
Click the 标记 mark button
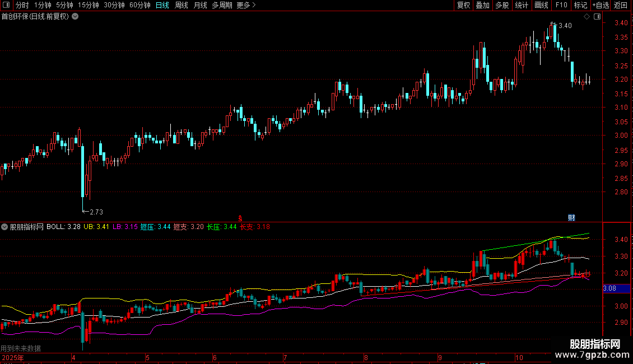[x=580, y=5]
